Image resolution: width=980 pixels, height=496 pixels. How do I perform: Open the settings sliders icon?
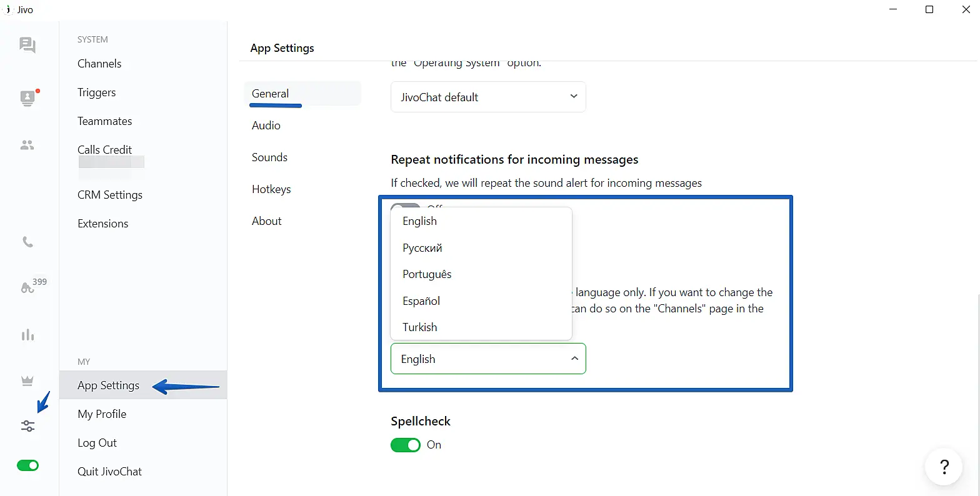click(x=27, y=426)
